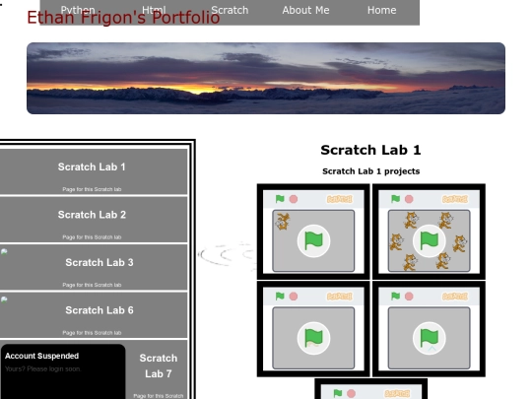Click Scratch logo atop single-cat project
The image size is (532, 399).
pyautogui.click(x=339, y=199)
